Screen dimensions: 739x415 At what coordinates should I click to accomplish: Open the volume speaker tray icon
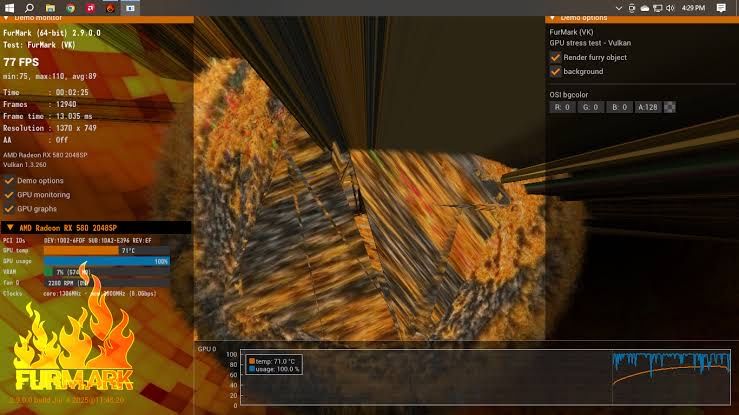(x=671, y=8)
